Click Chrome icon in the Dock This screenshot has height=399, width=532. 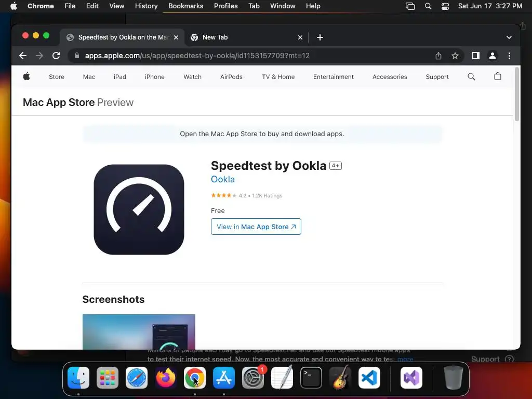[195, 378]
